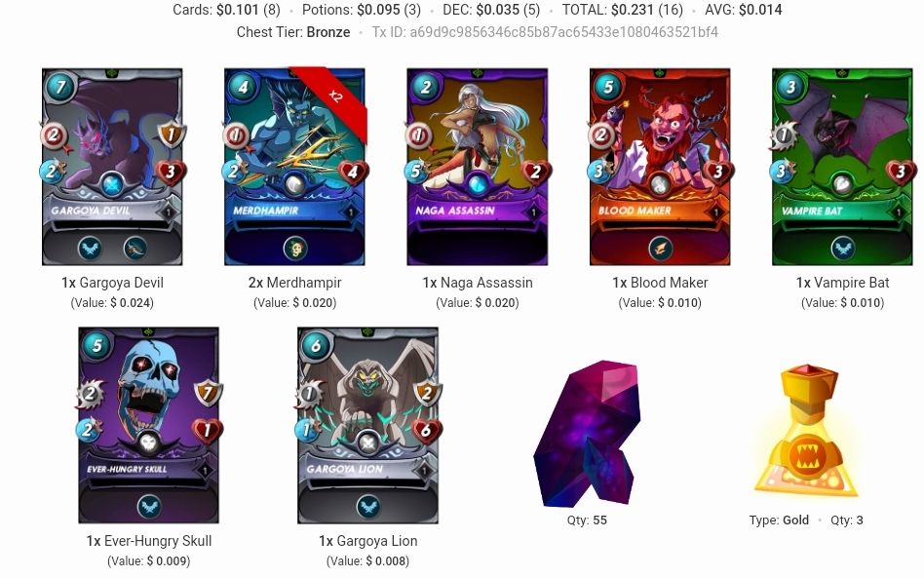The width and height of the screenshot is (924, 578).
Task: Click Gargoya Lion's red heart health icon
Action: [x=426, y=431]
